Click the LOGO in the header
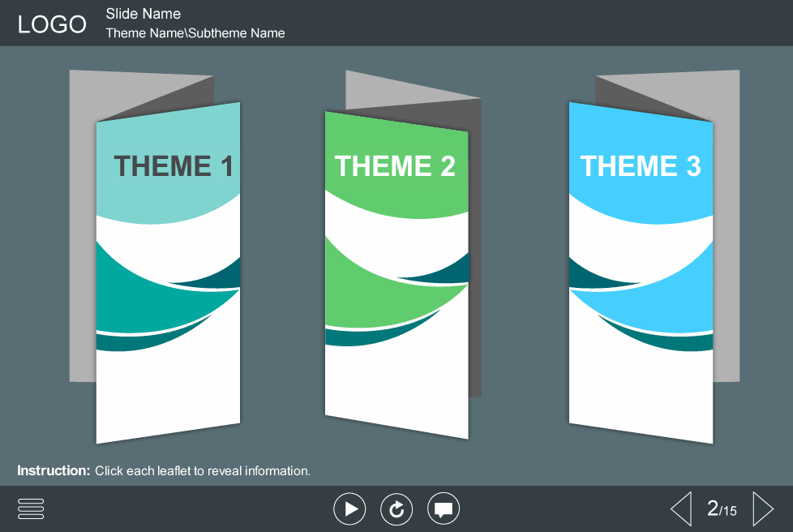 point(52,24)
